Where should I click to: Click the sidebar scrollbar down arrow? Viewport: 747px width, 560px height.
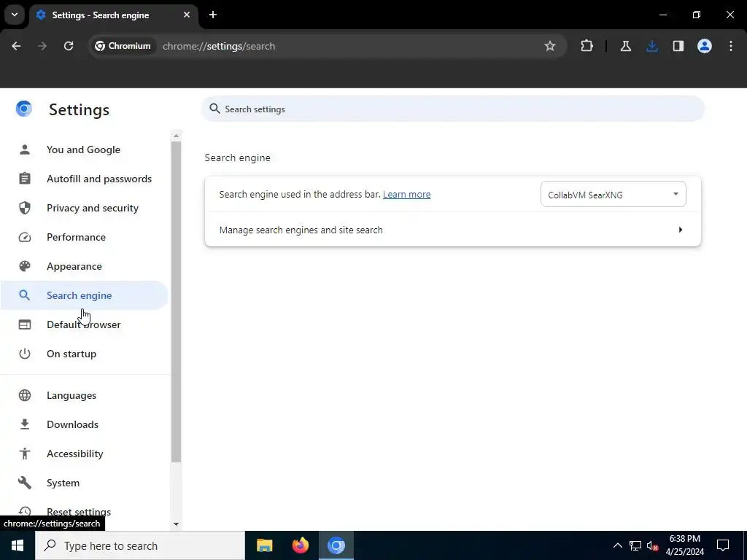click(177, 524)
